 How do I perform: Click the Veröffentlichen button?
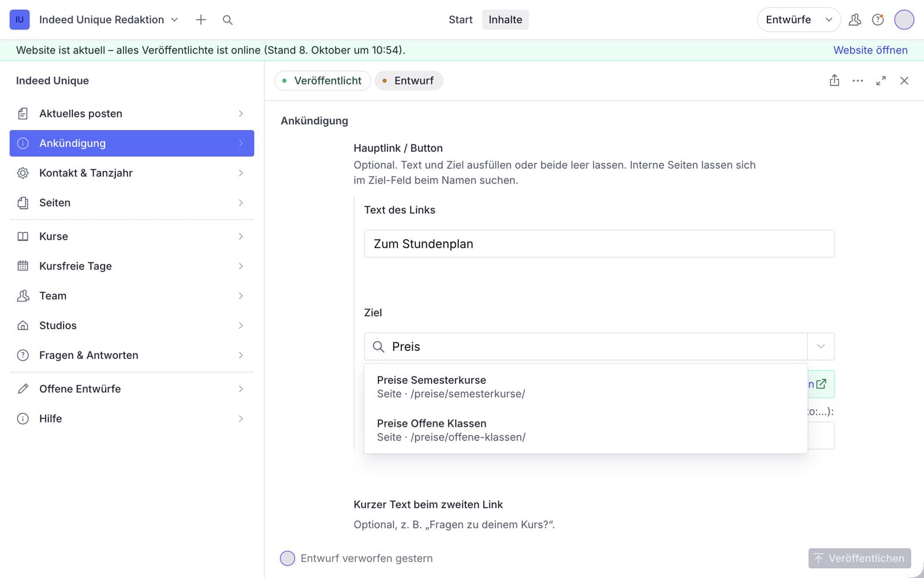point(859,558)
